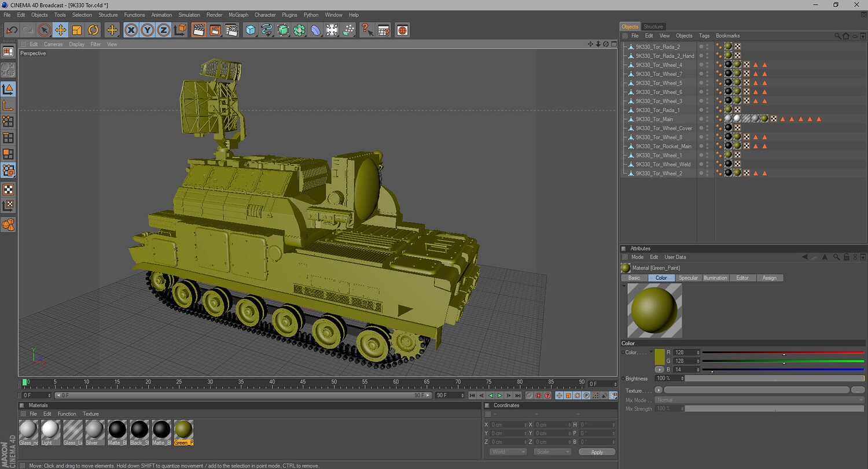Click Play Forwards in the timeline
This screenshot has width=868, height=469.
tap(499, 396)
